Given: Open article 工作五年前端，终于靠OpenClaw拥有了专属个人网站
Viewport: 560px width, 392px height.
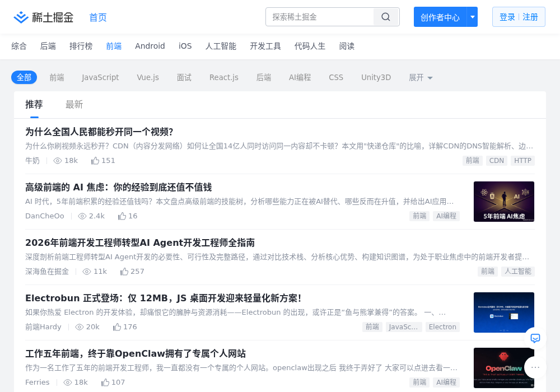Looking at the screenshot, I should click(x=136, y=354).
